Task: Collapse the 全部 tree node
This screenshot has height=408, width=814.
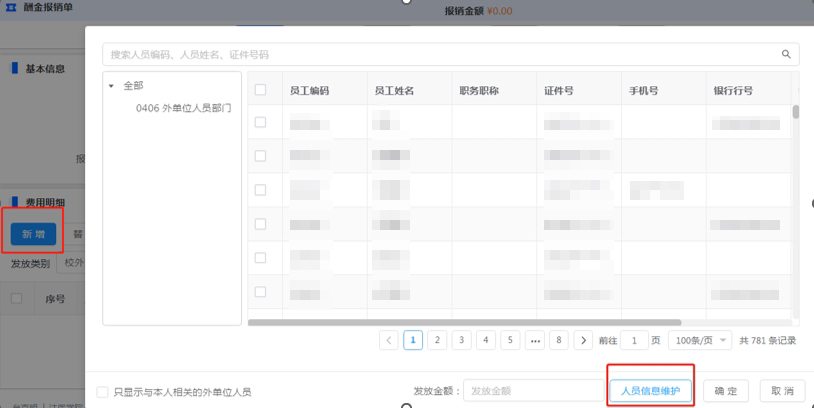Action: 111,87
